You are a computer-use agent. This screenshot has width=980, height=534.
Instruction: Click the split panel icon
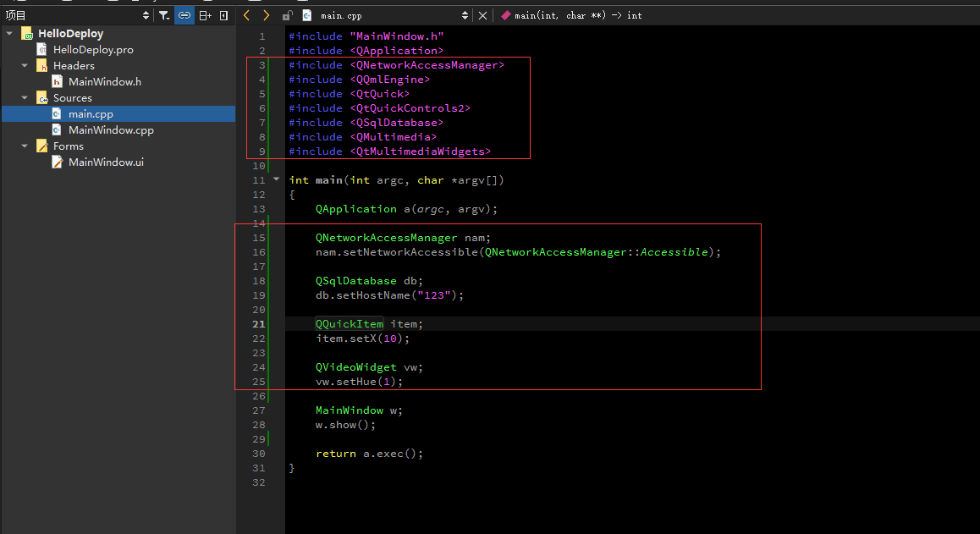coord(205,15)
